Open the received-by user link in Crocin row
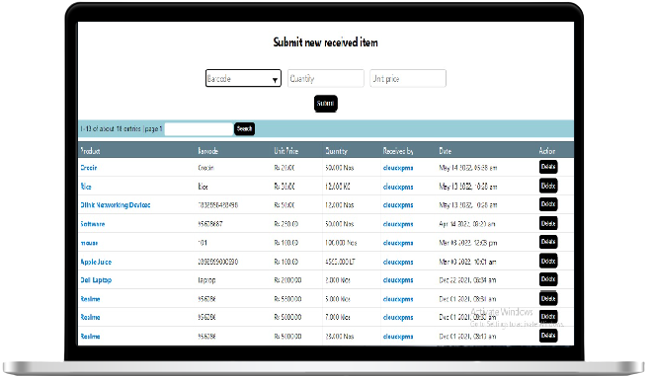 (398, 168)
